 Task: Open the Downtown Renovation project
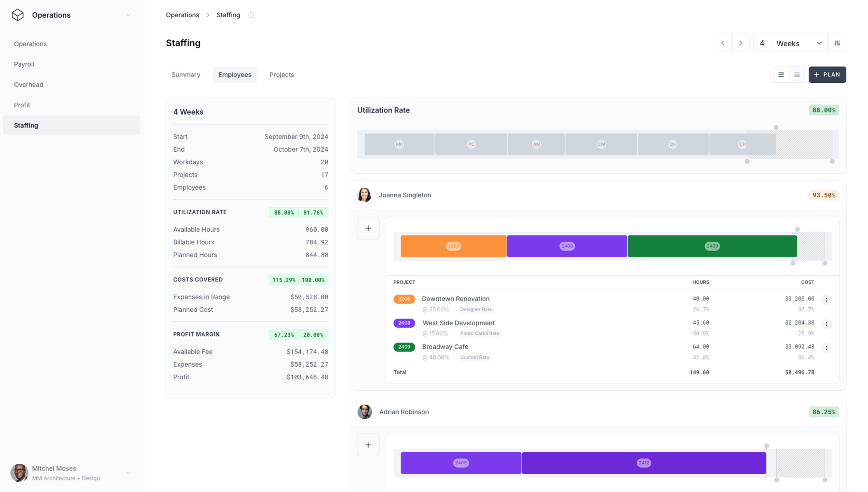(x=455, y=299)
